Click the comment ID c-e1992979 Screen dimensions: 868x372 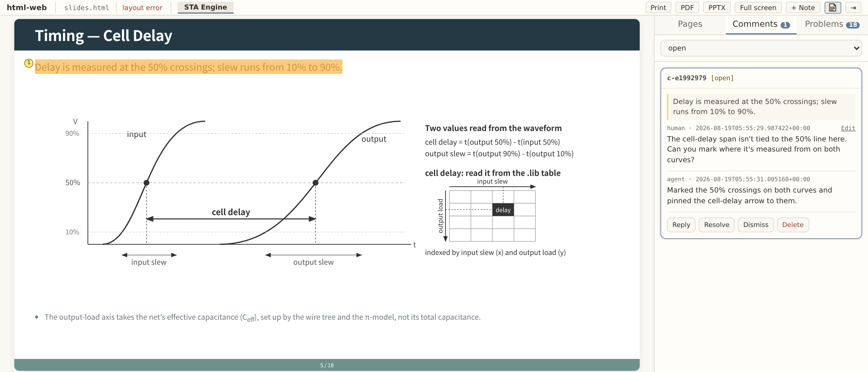(x=686, y=78)
